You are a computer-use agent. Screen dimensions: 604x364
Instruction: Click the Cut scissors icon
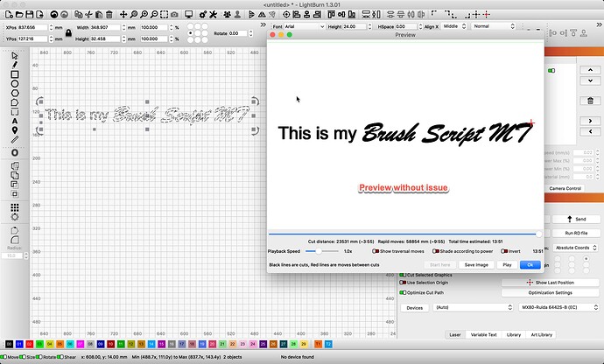pyautogui.click(x=88, y=15)
